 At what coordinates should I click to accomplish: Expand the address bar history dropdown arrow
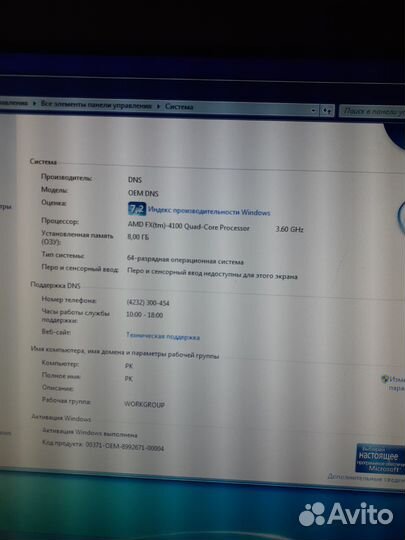point(313,111)
